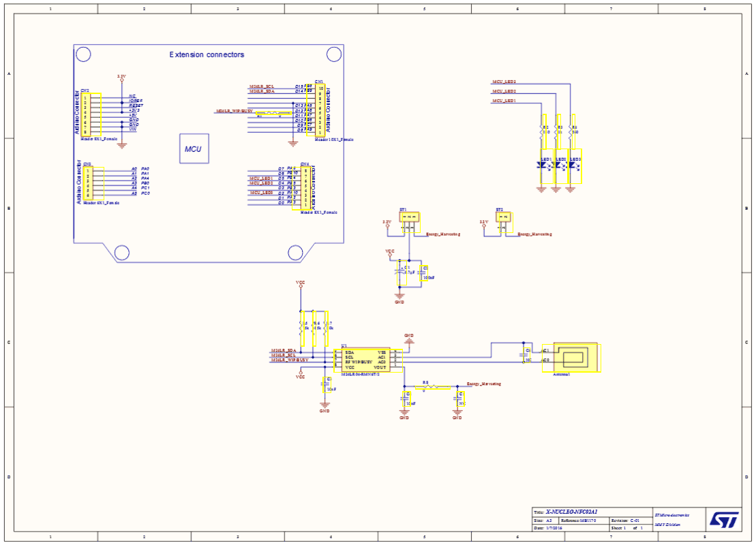This screenshot has width=756, height=545.
Task: Click the GND symbol above the VSS pin
Action: coord(409,340)
